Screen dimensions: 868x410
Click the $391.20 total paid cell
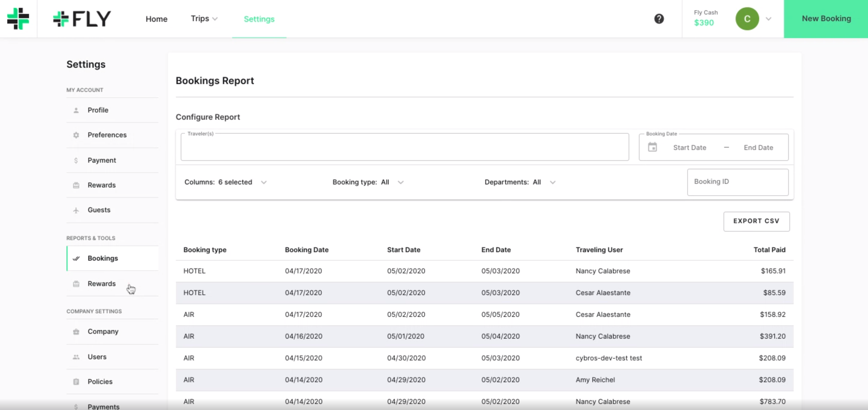[772, 336]
